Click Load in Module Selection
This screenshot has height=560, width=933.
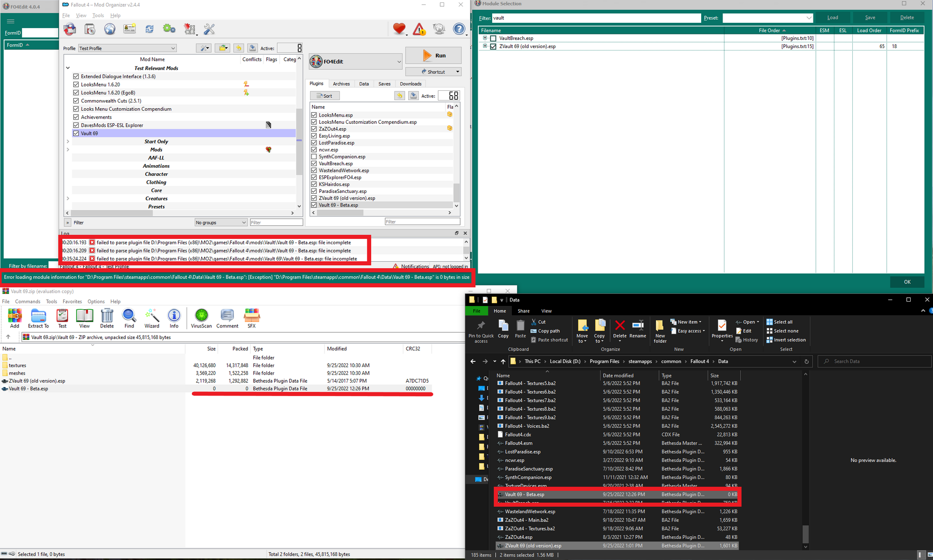click(832, 17)
